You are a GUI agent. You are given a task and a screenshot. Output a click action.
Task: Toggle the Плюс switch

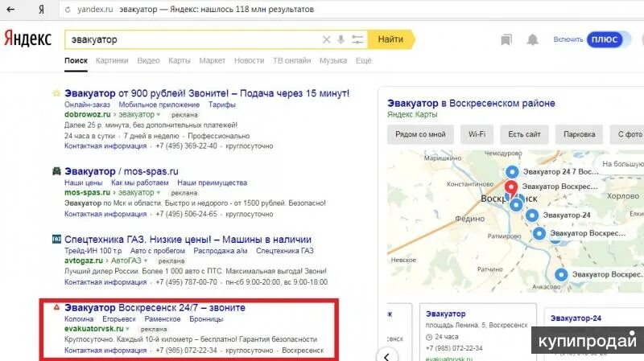click(608, 39)
